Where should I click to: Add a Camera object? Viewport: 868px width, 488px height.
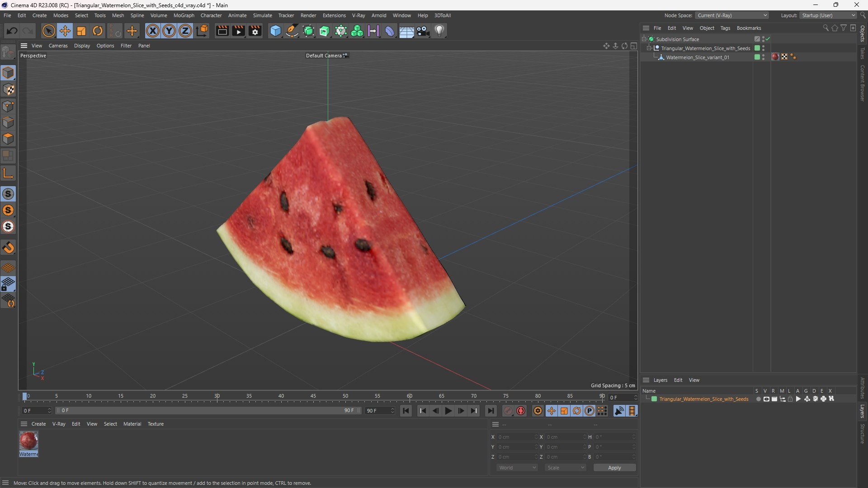click(x=423, y=31)
